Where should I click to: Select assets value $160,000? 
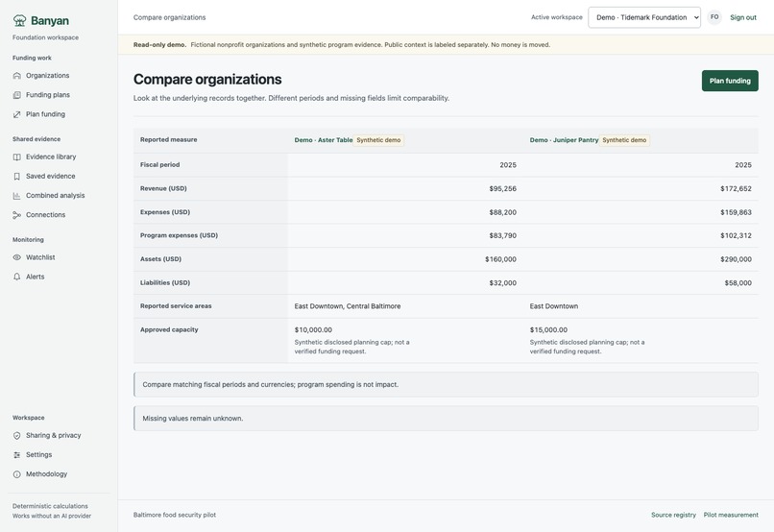click(500, 259)
